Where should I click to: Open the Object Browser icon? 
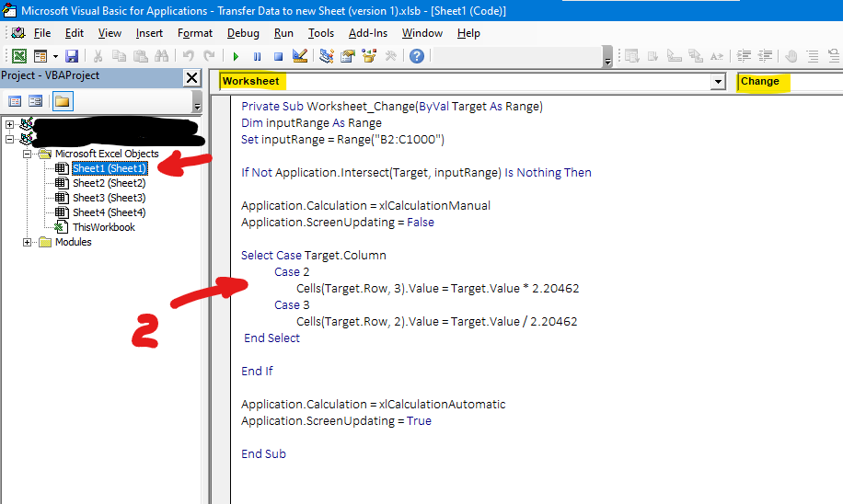[369, 56]
